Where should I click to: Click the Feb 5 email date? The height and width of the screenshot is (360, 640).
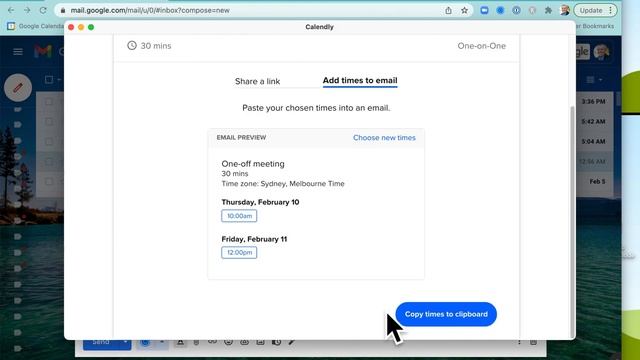[598, 181]
